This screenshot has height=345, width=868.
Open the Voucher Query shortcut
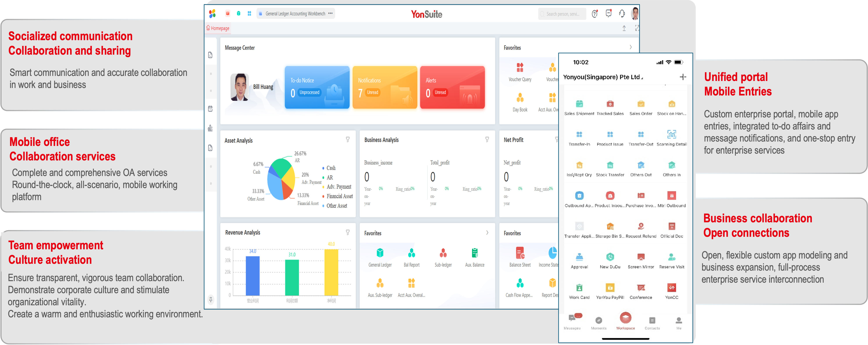coord(520,68)
